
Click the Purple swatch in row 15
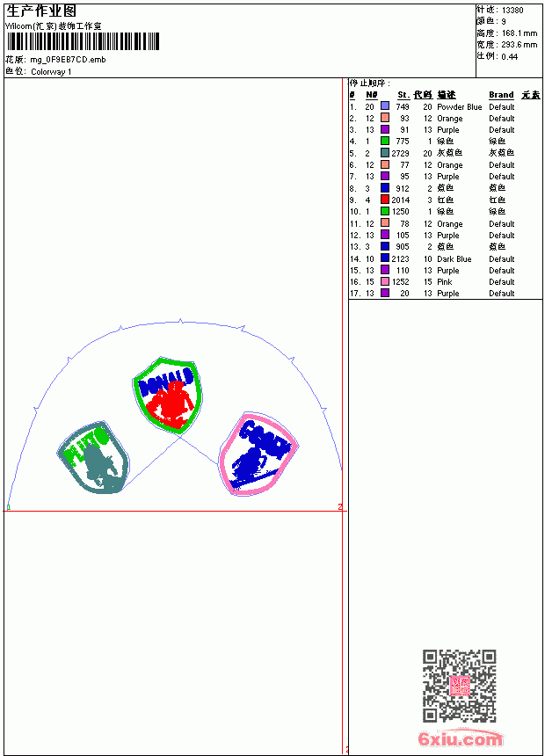(x=385, y=270)
